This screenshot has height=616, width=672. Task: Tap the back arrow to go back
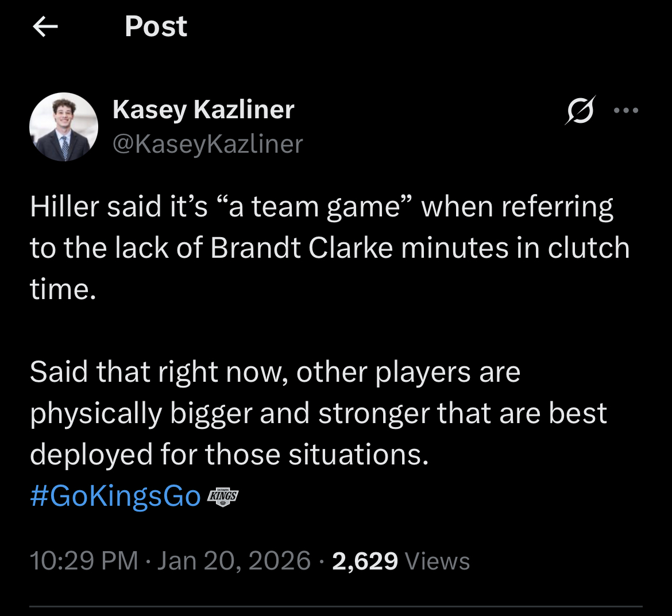tap(45, 26)
